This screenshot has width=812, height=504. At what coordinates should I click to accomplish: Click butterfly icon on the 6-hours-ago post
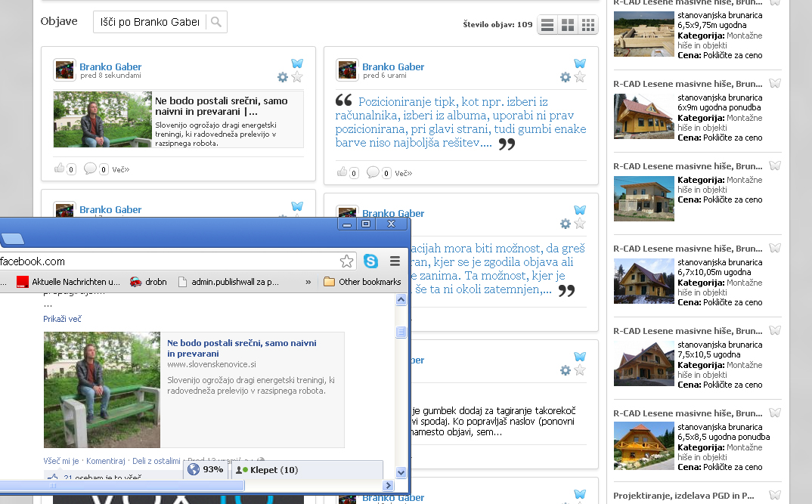(580, 64)
